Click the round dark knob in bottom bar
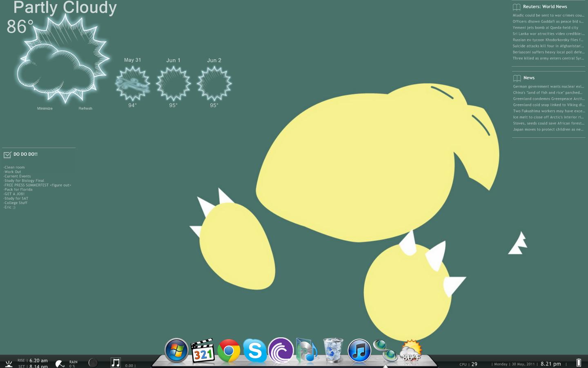This screenshot has height=368, width=588. tap(93, 363)
